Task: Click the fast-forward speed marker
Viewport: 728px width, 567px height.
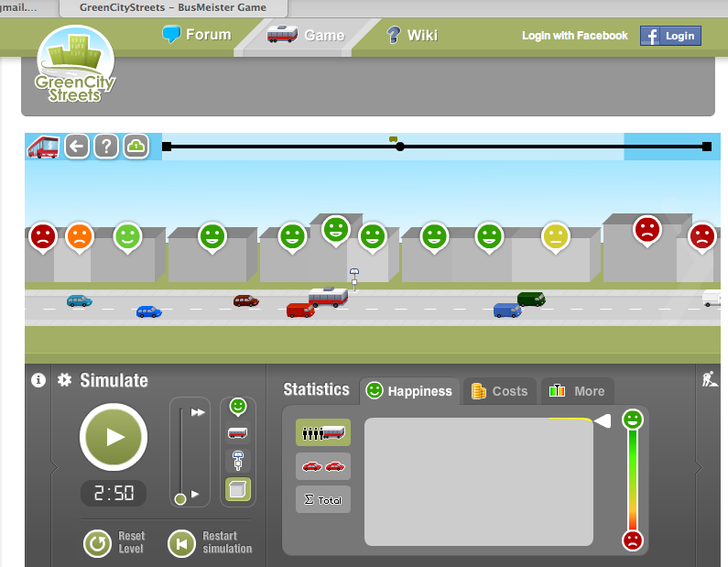Action: 198,412
